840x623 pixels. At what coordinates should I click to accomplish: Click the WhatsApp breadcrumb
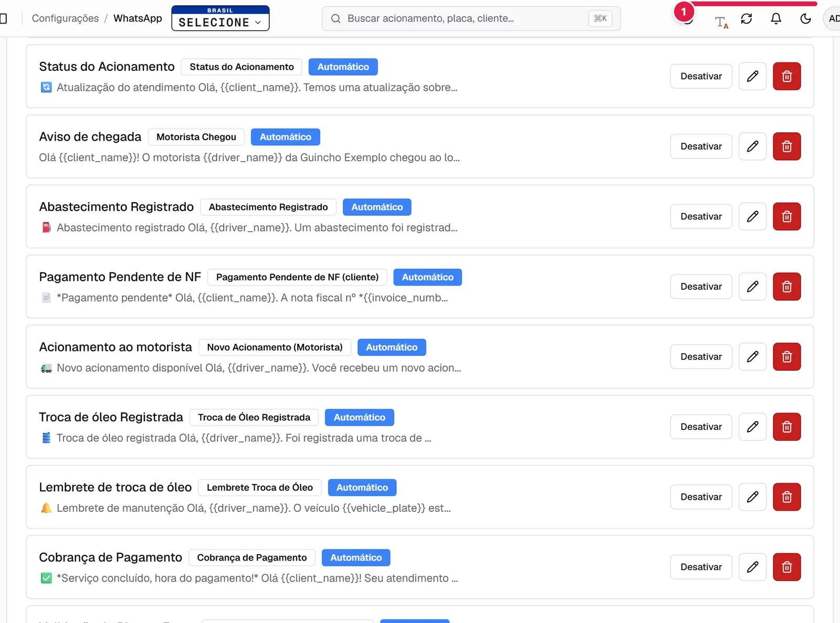click(138, 18)
